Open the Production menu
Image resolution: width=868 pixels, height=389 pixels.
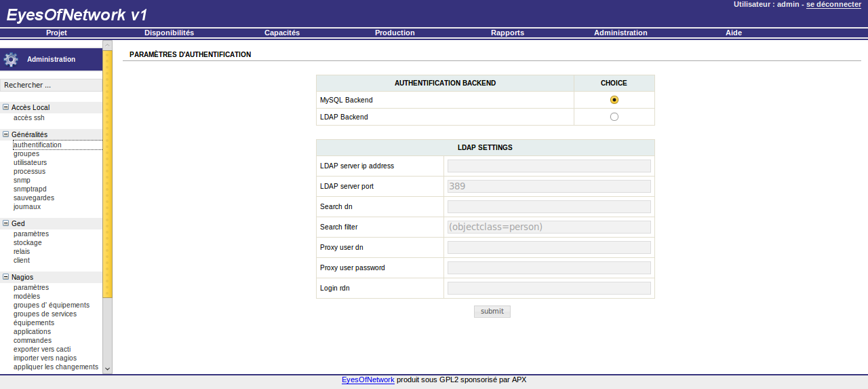click(394, 33)
